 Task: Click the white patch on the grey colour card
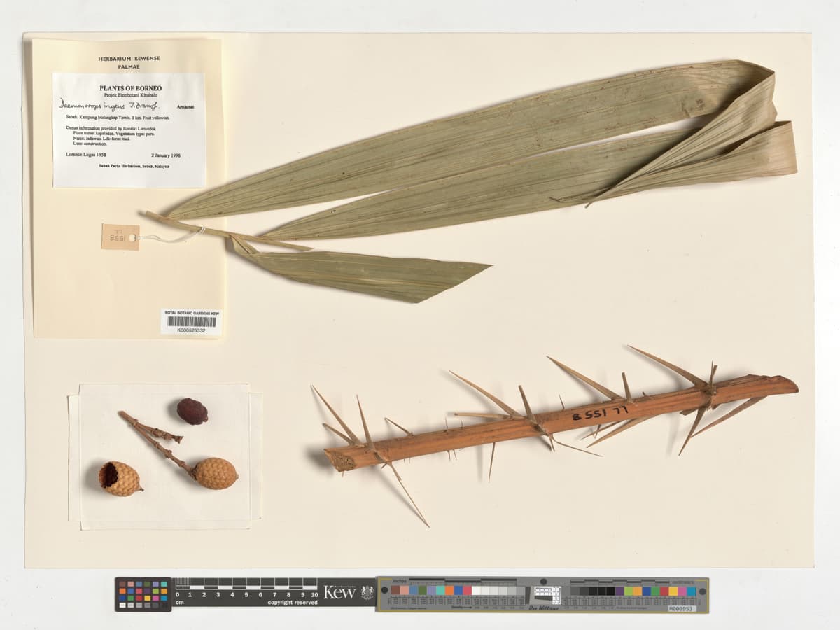click(x=477, y=591)
